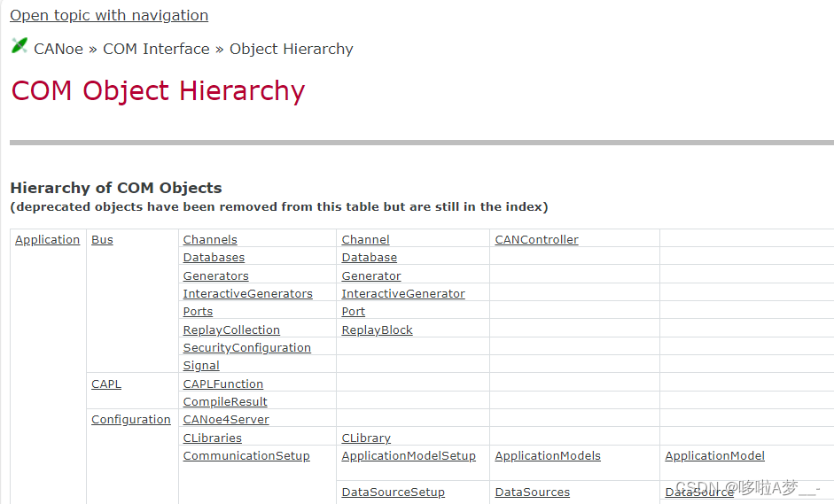Open the Bus object link
Viewport: 834px width, 504px height.
102,240
